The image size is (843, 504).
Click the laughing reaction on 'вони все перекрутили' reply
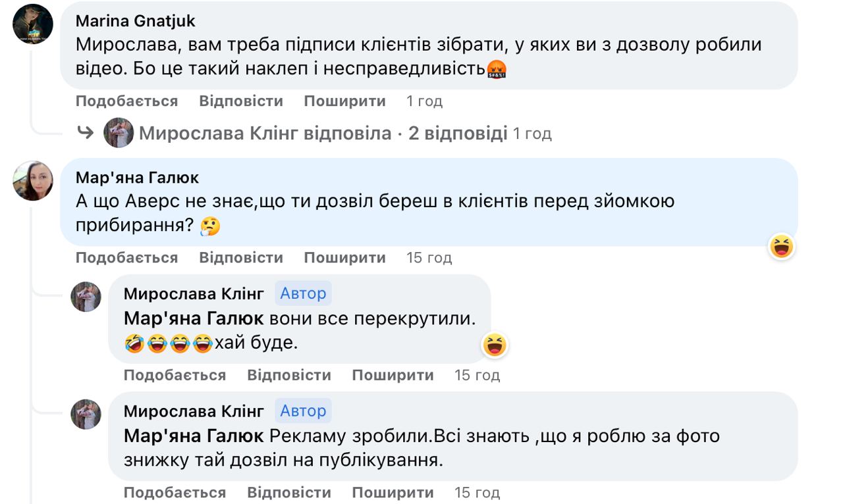click(x=495, y=344)
